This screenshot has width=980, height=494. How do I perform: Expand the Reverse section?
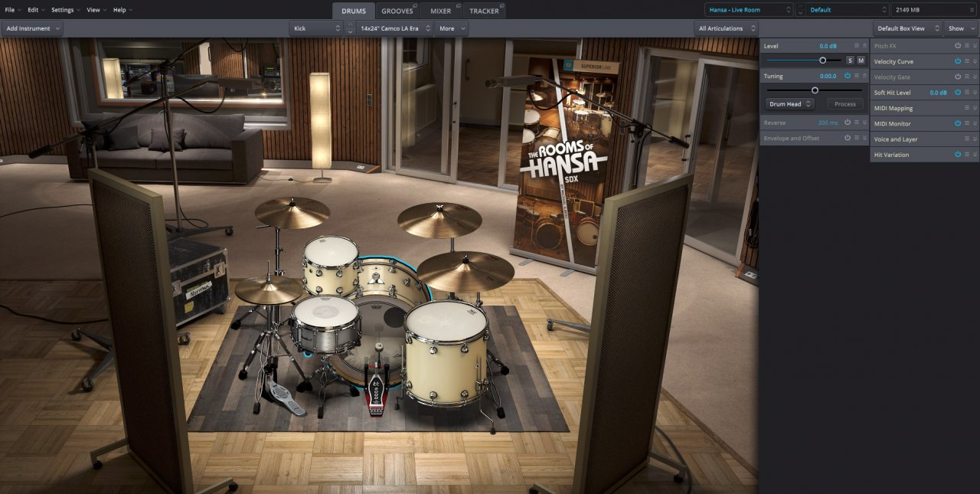[x=865, y=123]
